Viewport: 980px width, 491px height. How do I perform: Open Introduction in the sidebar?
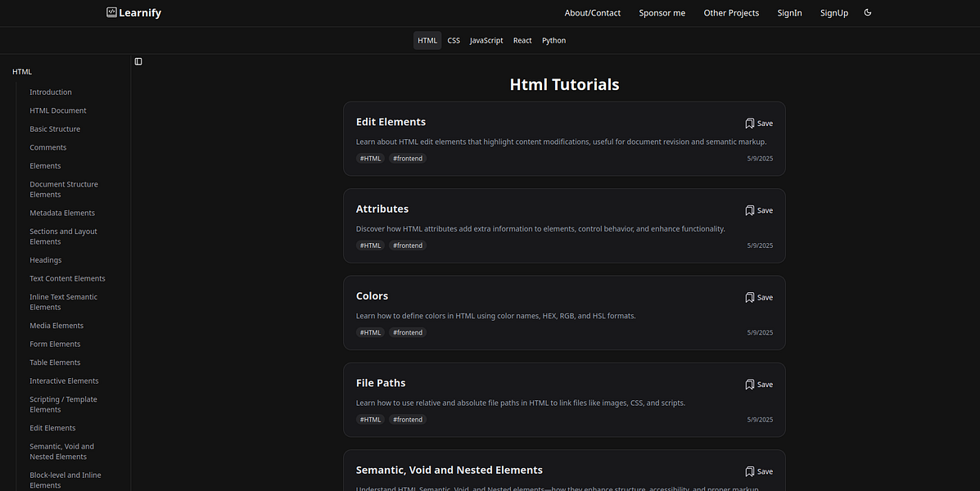click(x=51, y=92)
